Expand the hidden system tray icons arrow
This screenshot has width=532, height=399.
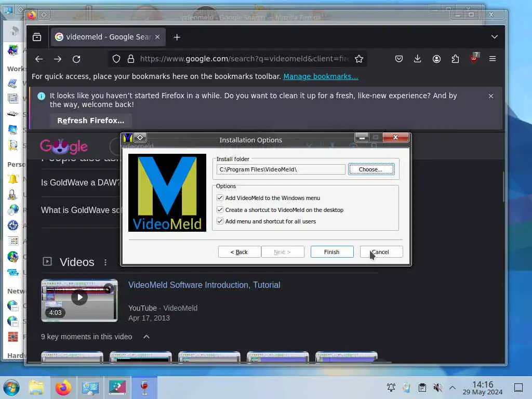tap(453, 388)
